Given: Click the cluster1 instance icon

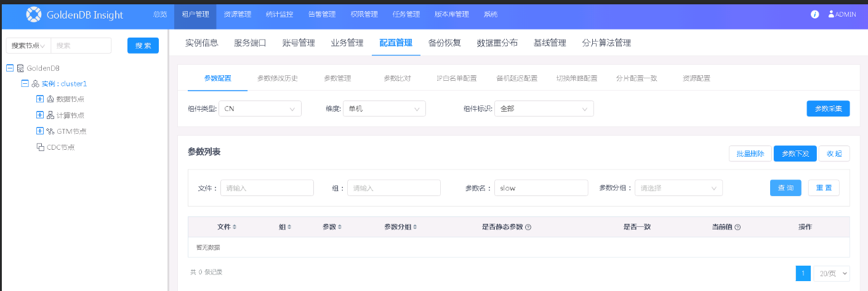Looking at the screenshot, I should point(36,84).
